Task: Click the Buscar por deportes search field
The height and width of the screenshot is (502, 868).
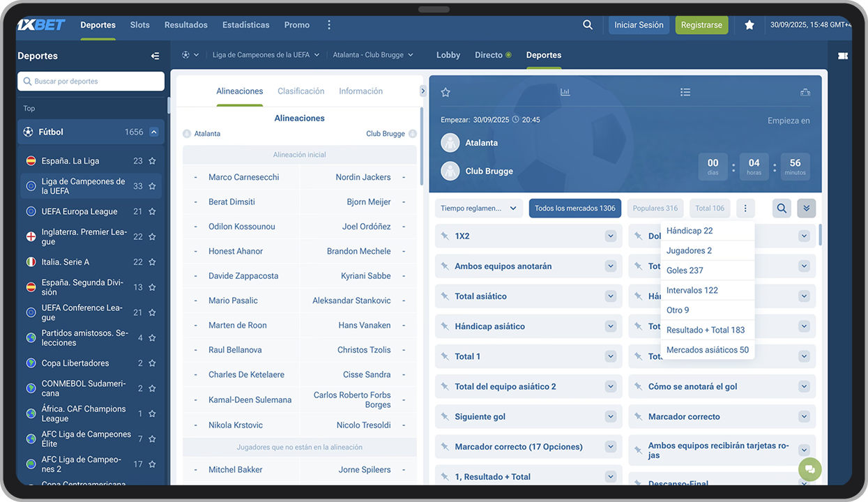Action: 91,82
